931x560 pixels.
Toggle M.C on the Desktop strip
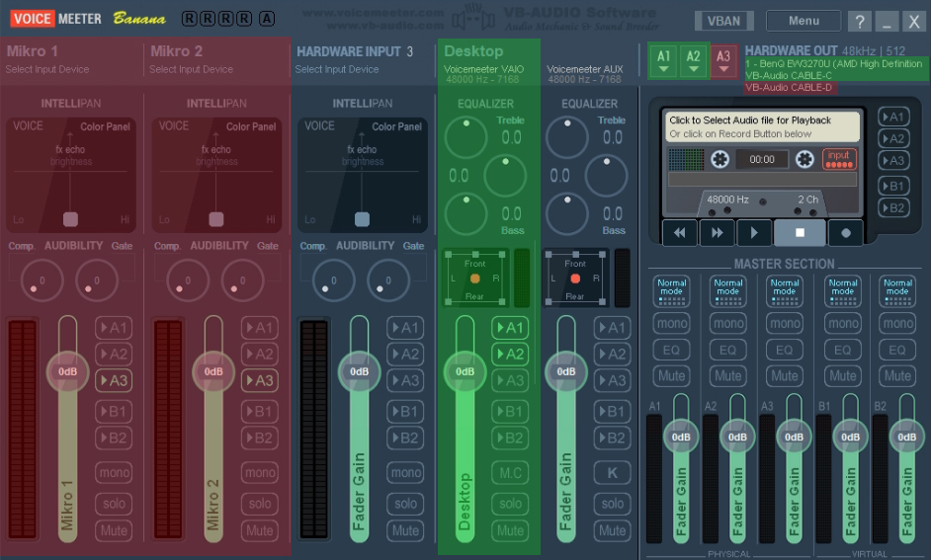(510, 473)
